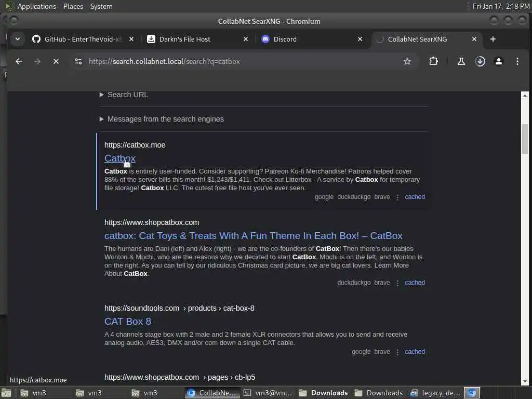Click the forward navigation arrow
The width and height of the screenshot is (532, 399).
point(37,61)
